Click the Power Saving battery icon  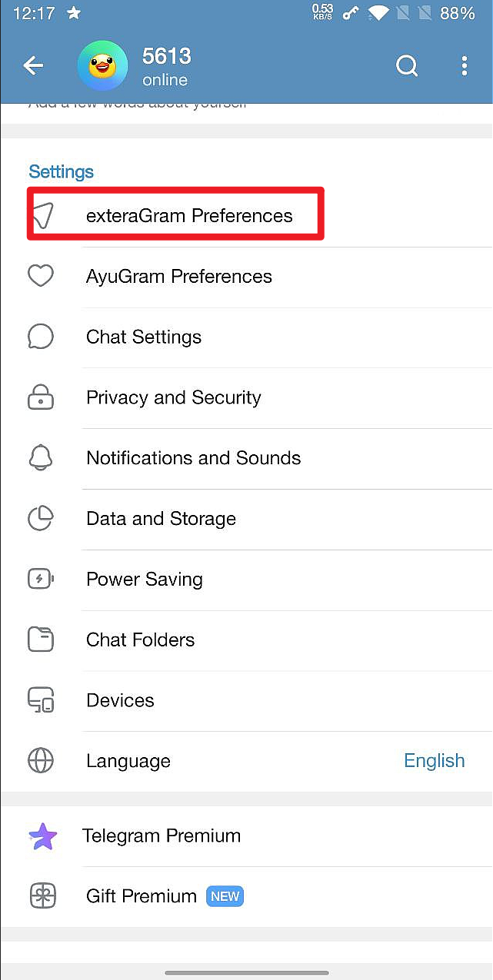pos(41,579)
